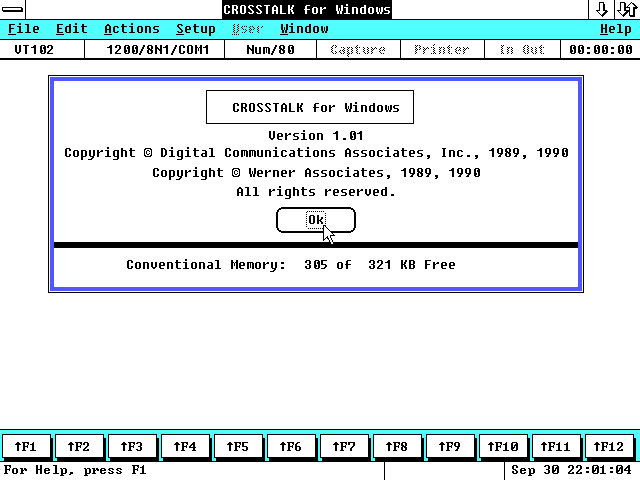Click the ↑F6 function key button

click(291, 446)
